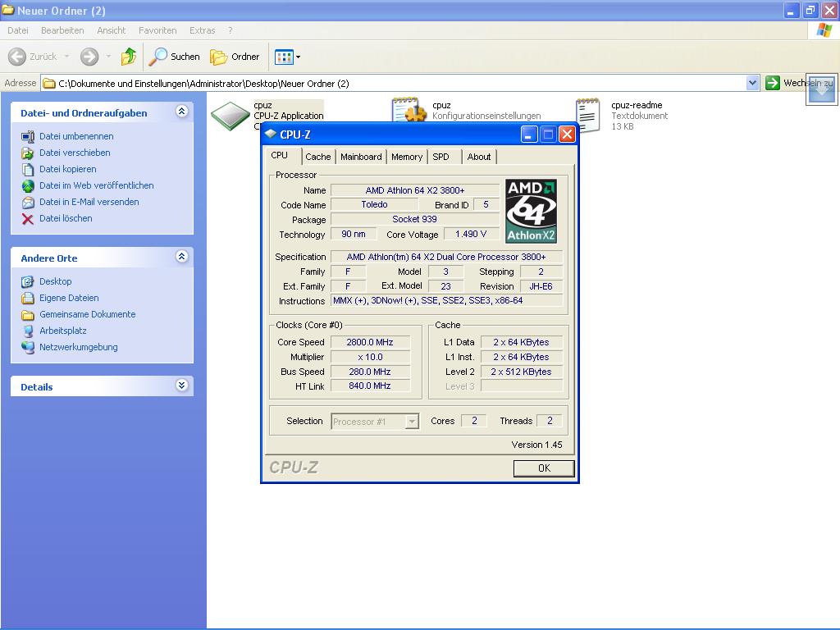The height and width of the screenshot is (630, 840).
Task: Open Gemeinsame Dokumente location
Action: [87, 314]
